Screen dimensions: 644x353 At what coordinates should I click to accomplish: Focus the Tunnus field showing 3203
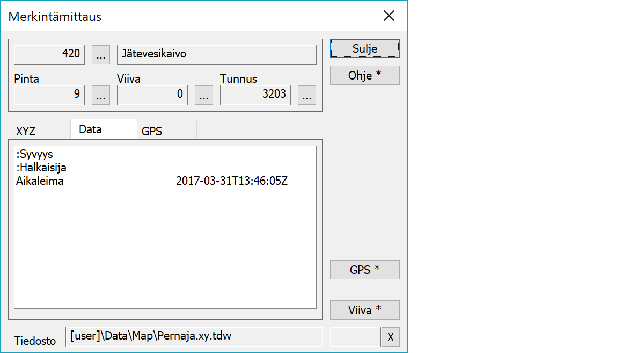[255, 95]
